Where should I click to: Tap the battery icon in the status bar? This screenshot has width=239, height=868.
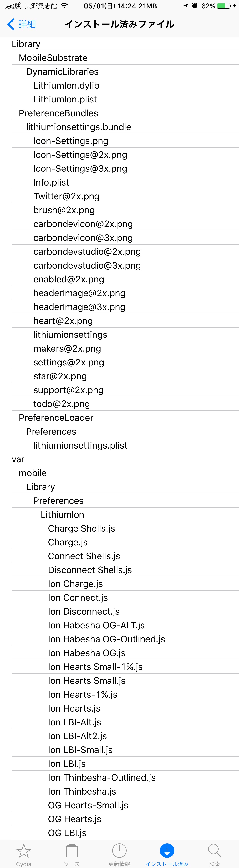click(x=224, y=6)
